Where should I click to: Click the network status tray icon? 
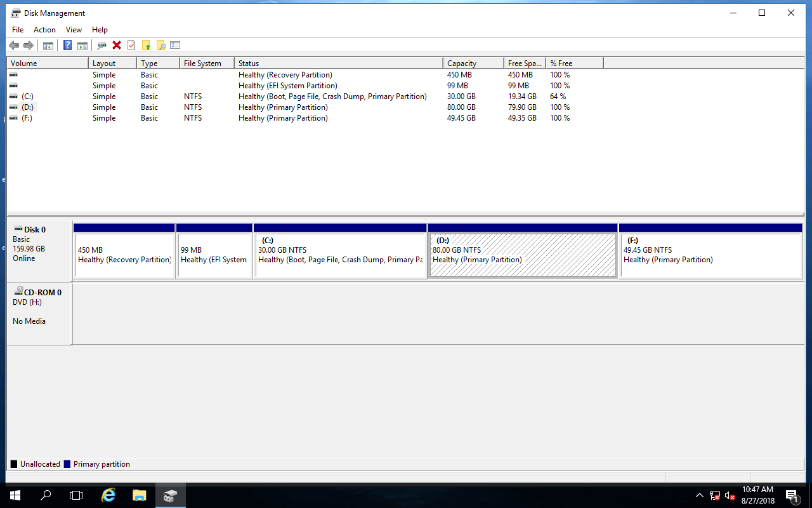point(715,495)
